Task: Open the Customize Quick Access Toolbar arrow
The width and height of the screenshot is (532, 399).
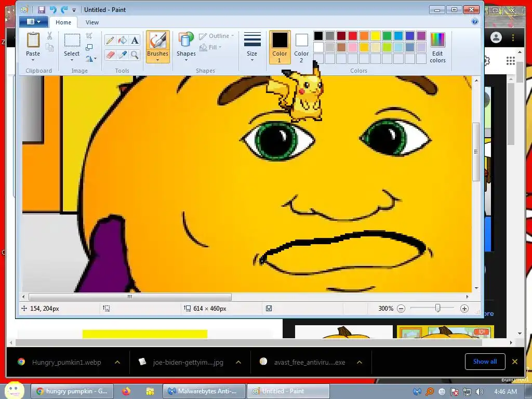Action: [74, 10]
